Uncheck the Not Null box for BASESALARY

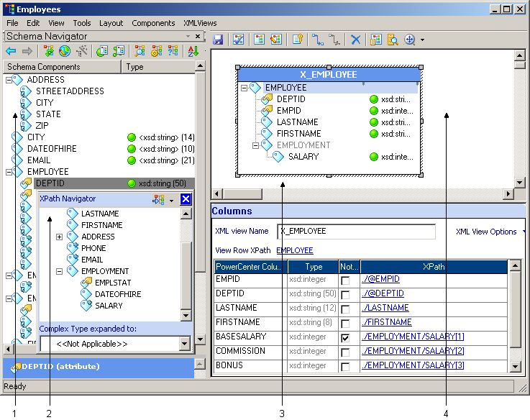click(346, 337)
